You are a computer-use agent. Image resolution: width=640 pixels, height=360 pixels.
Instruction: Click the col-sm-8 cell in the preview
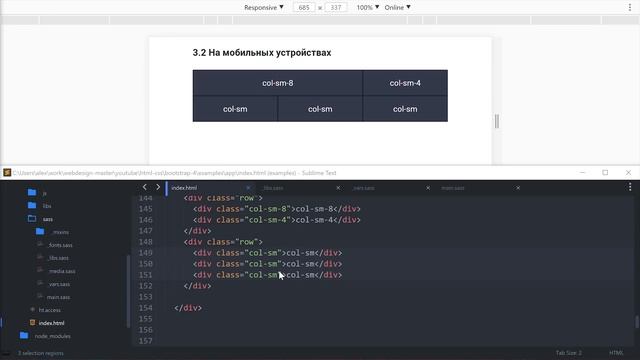pos(278,83)
